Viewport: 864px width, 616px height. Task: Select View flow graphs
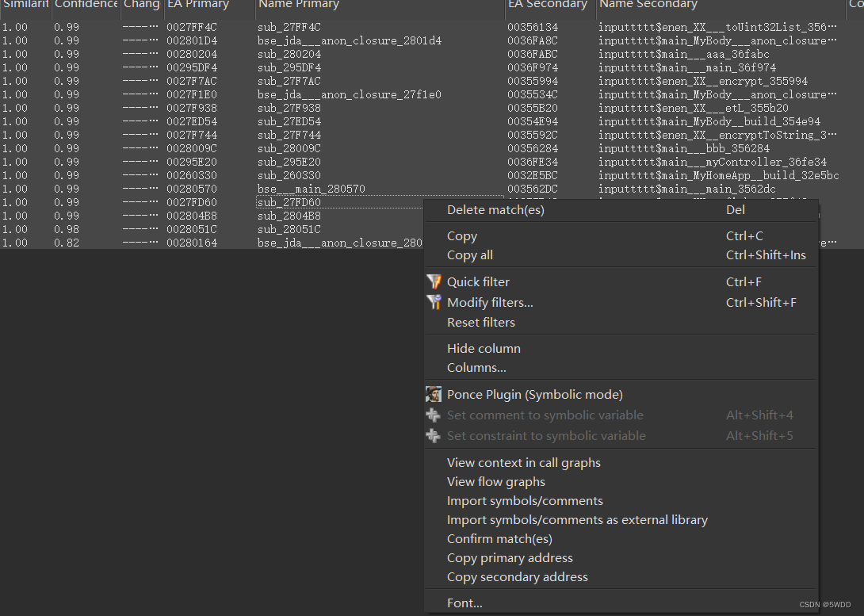(495, 481)
